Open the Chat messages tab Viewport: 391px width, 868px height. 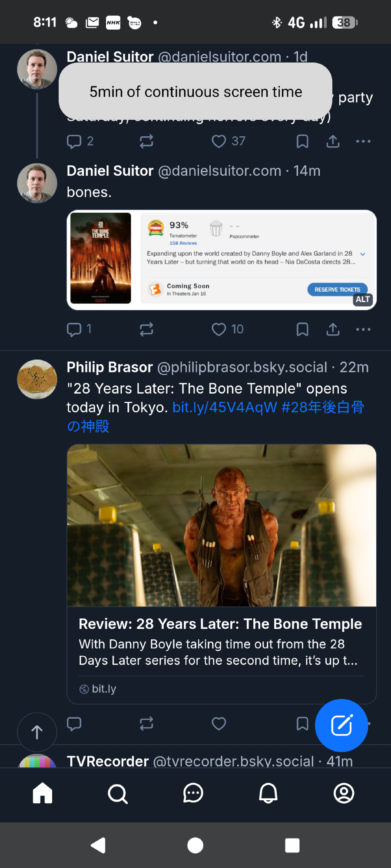click(193, 794)
